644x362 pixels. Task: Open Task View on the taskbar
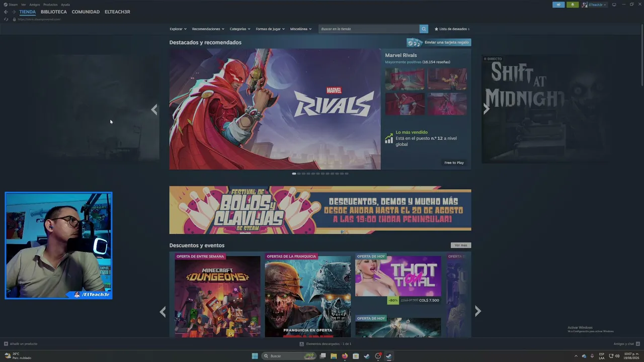point(323,356)
